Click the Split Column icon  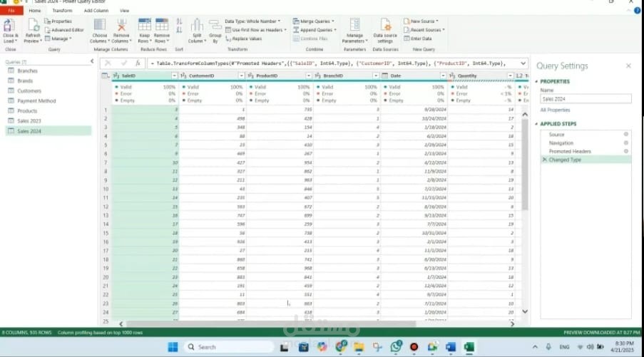pyautogui.click(x=197, y=25)
